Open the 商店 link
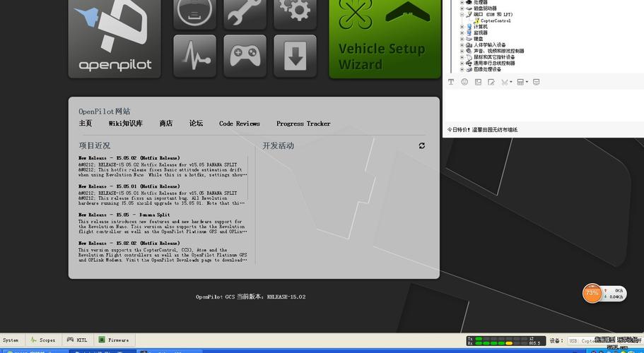Image resolution: width=644 pixels, height=353 pixels. pyautogui.click(x=166, y=124)
